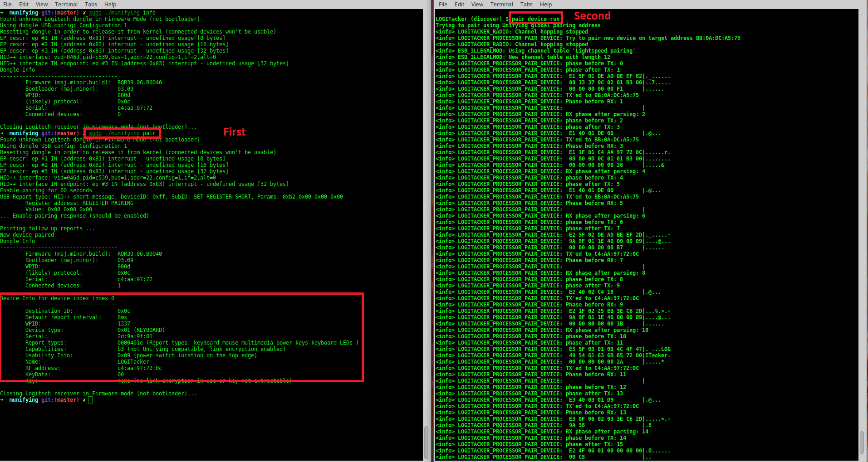
Task: Click 'Printing follow up reports ...' line
Action: click(48, 229)
